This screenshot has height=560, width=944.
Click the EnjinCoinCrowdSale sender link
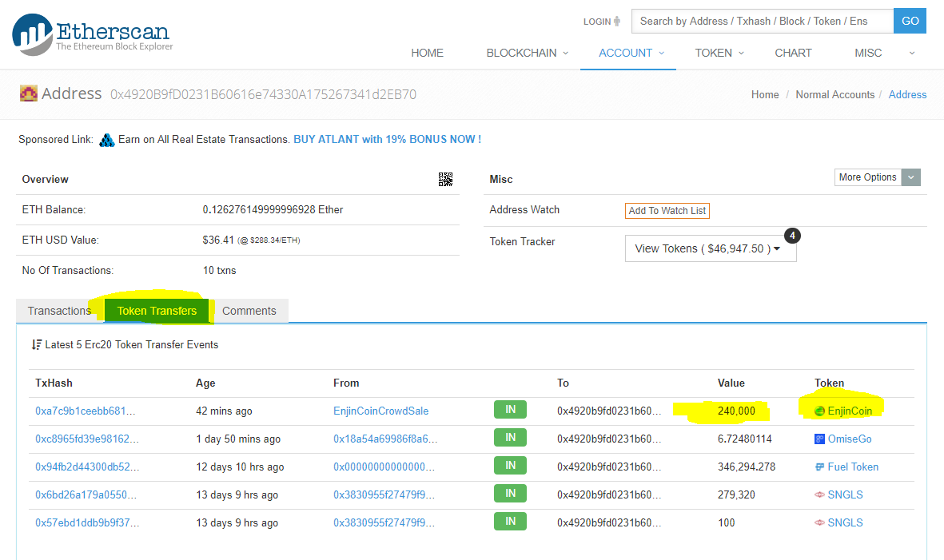(380, 411)
